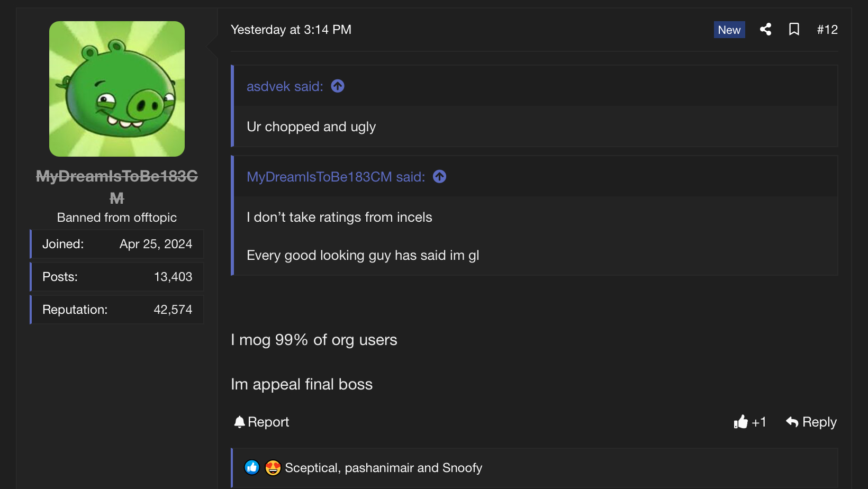This screenshot has height=489, width=868.
Task: Click the New post badge
Action: [x=729, y=30]
